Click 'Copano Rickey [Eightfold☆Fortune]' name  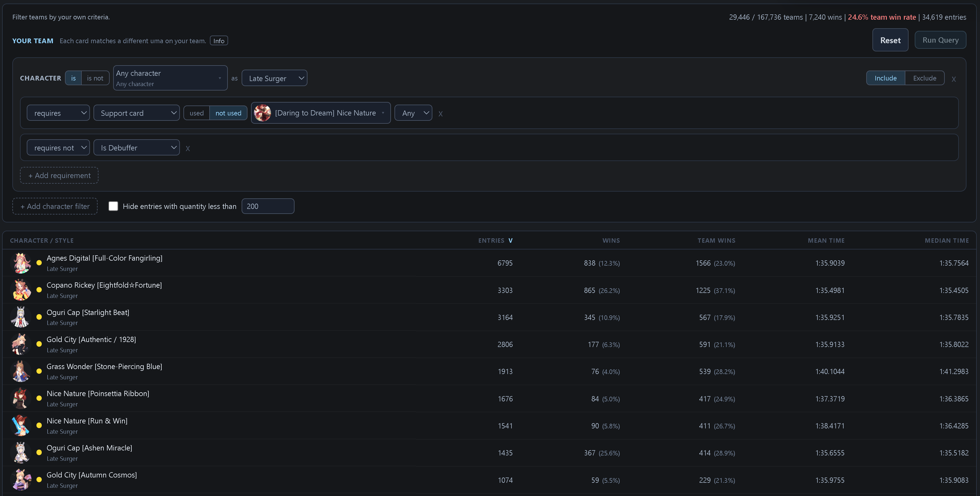pyautogui.click(x=104, y=285)
